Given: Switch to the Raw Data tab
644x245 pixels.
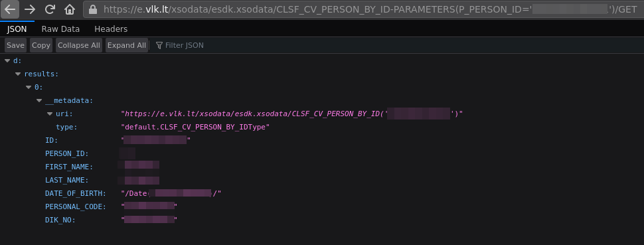Looking at the screenshot, I should (x=61, y=29).
